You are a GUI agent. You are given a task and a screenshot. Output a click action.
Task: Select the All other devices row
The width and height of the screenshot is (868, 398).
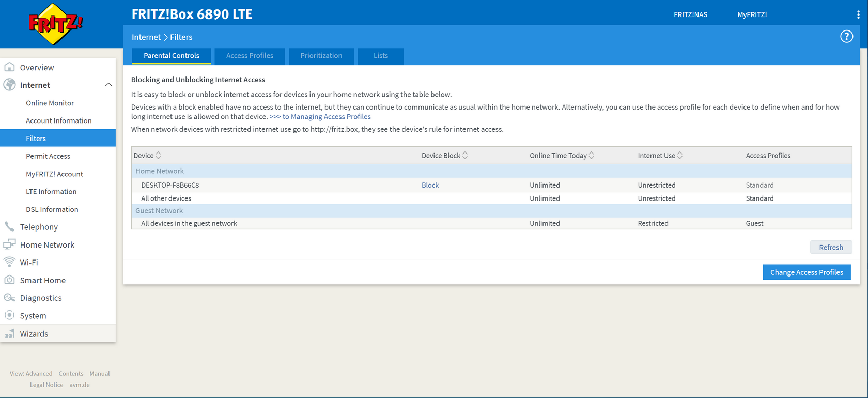point(491,198)
